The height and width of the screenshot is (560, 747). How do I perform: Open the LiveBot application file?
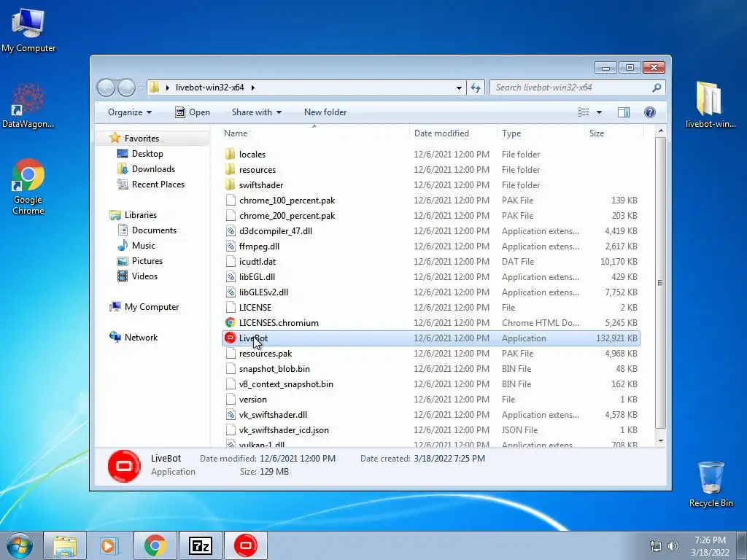pyautogui.click(x=430, y=338)
